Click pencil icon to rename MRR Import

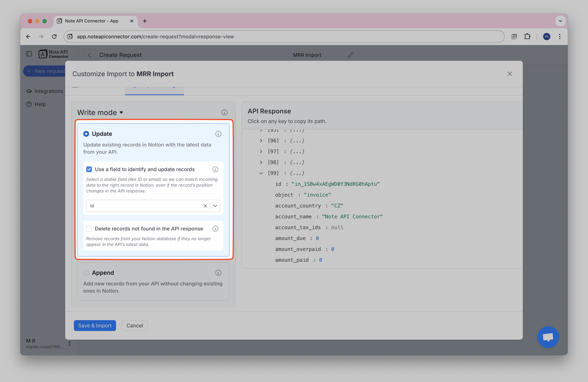(x=350, y=55)
